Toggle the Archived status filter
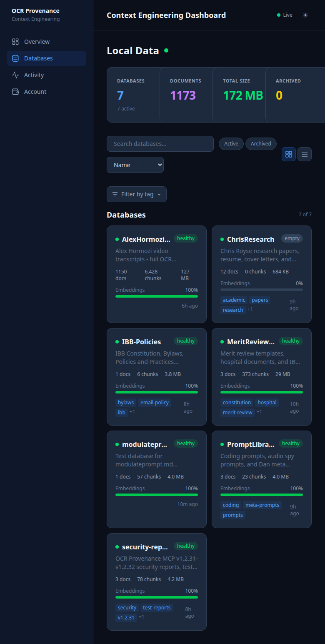325x644 pixels. pos(261,144)
